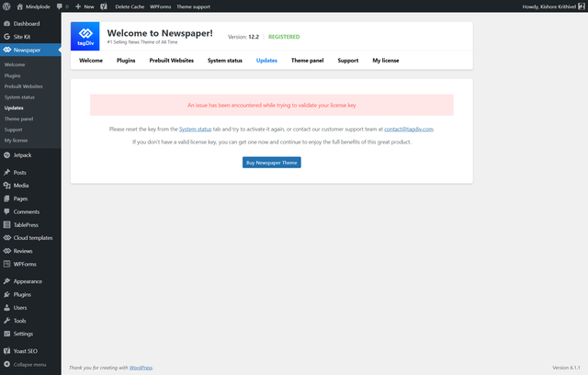Click the TablePress table icon

pyautogui.click(x=6, y=224)
